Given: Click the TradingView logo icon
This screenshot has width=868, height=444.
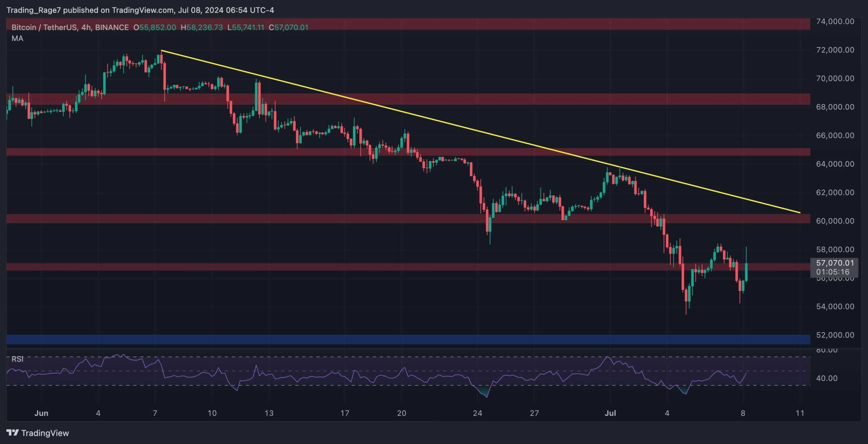Looking at the screenshot, I should point(13,432).
